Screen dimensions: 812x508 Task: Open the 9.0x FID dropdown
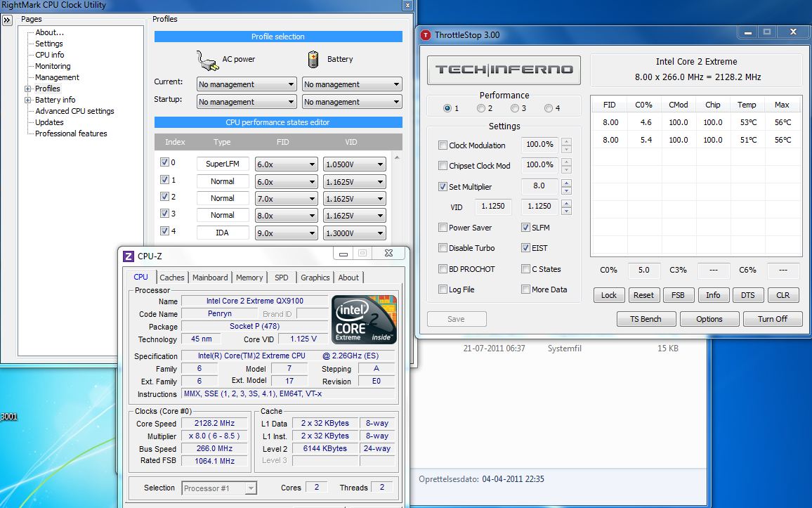pyautogui.click(x=287, y=233)
